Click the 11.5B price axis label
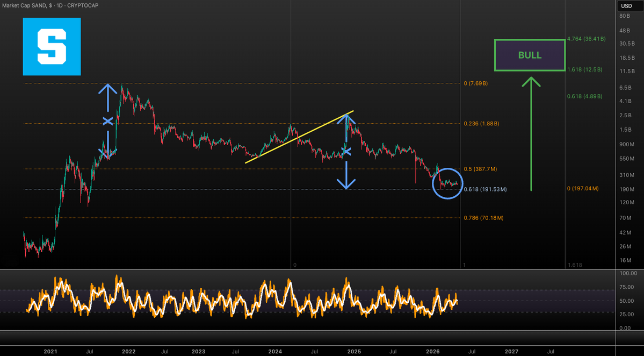The width and height of the screenshot is (644, 356). point(627,72)
